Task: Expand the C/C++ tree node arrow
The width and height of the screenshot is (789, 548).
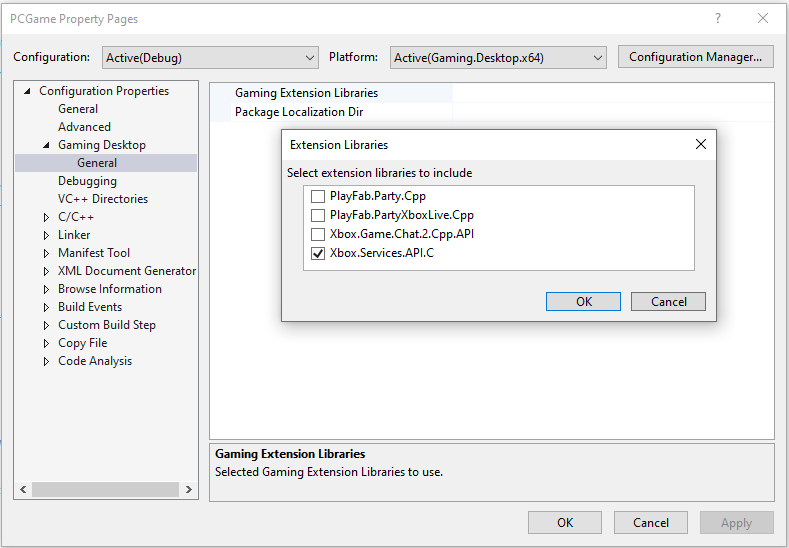Action: pyautogui.click(x=47, y=217)
